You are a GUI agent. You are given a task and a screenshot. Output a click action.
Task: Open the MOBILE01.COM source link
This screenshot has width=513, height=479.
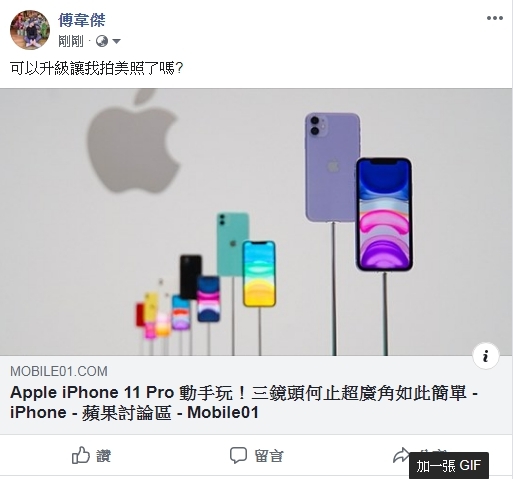59,371
